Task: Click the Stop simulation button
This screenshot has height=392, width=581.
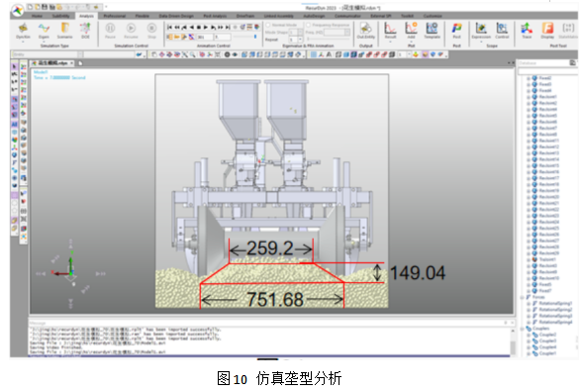Action: (151, 30)
